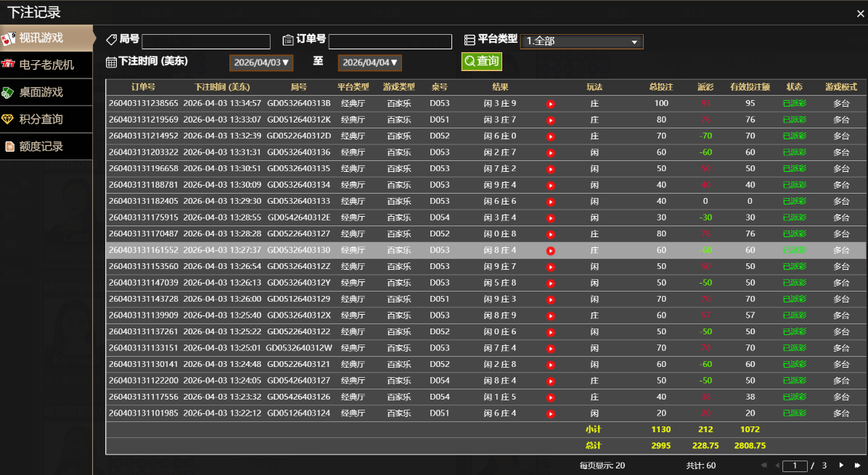868x475 pixels.
Task: Close the 下注记录 window
Action: click(861, 13)
